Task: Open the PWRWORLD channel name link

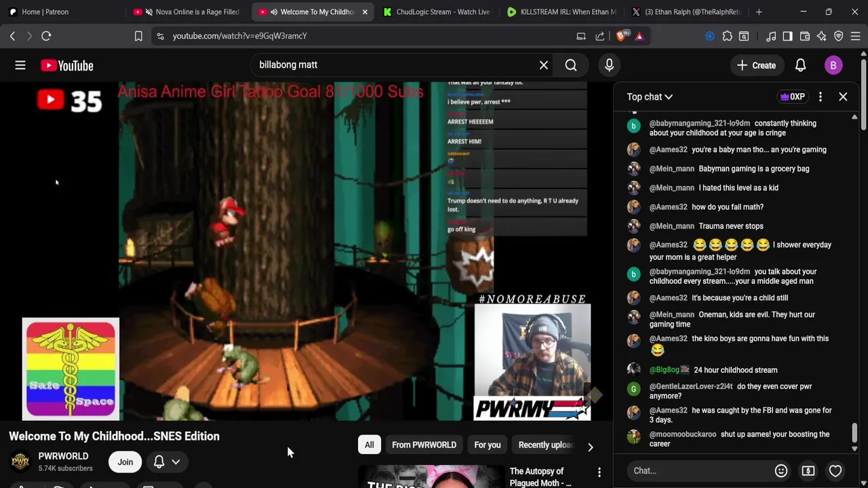Action: pyautogui.click(x=63, y=456)
